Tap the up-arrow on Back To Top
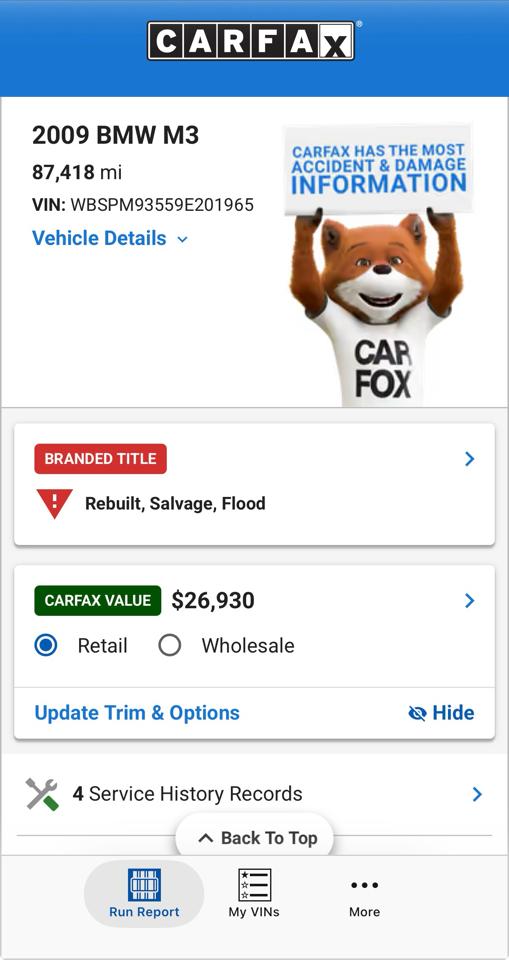This screenshot has height=960, width=509. pyautogui.click(x=206, y=838)
